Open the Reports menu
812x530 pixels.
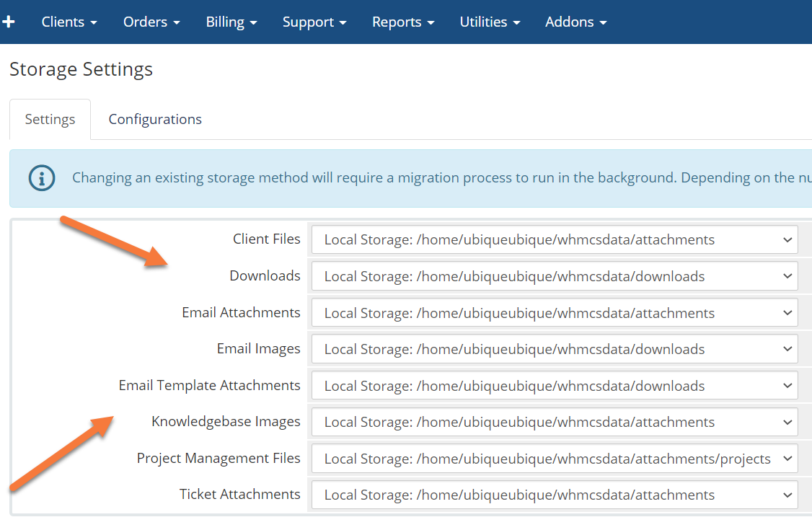(403, 22)
